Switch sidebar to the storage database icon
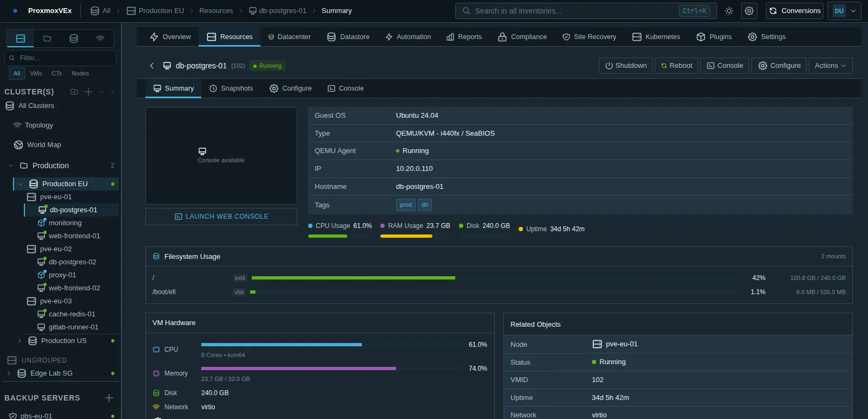Viewport: 868px width, 419px height. (x=74, y=39)
